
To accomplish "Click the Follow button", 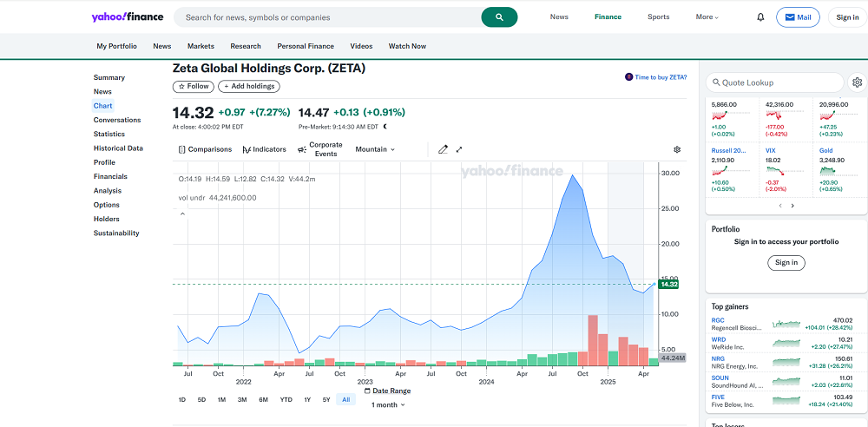I will [193, 86].
